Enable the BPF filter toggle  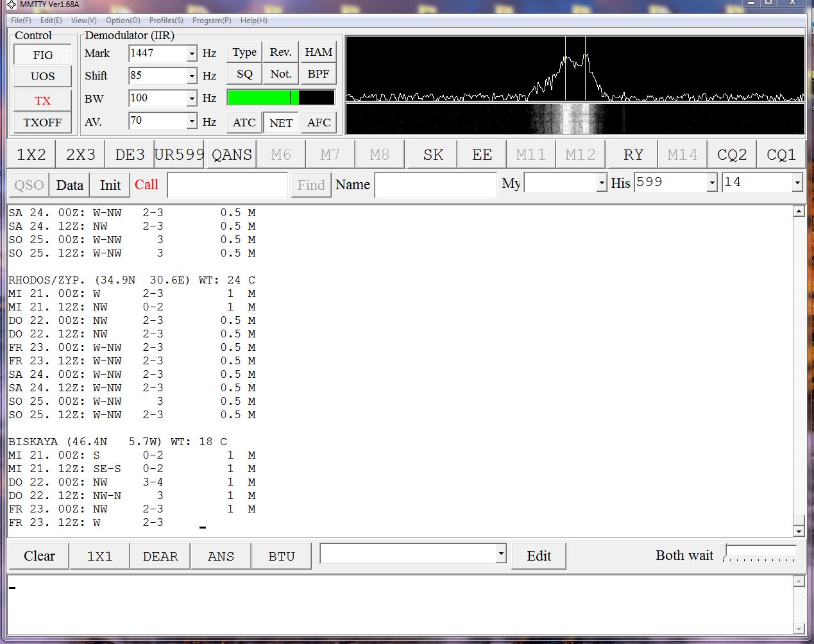coord(318,74)
